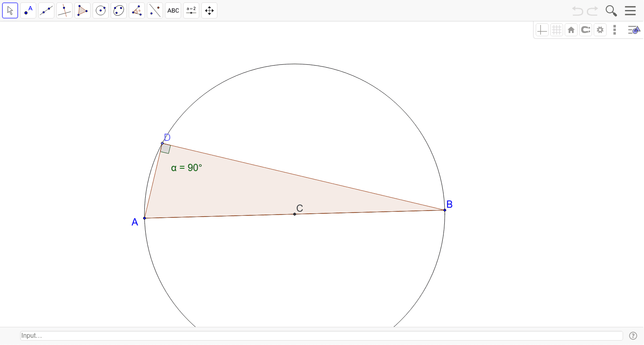Select the Reflect about Line tool
The height and width of the screenshot is (345, 644).
155,10
